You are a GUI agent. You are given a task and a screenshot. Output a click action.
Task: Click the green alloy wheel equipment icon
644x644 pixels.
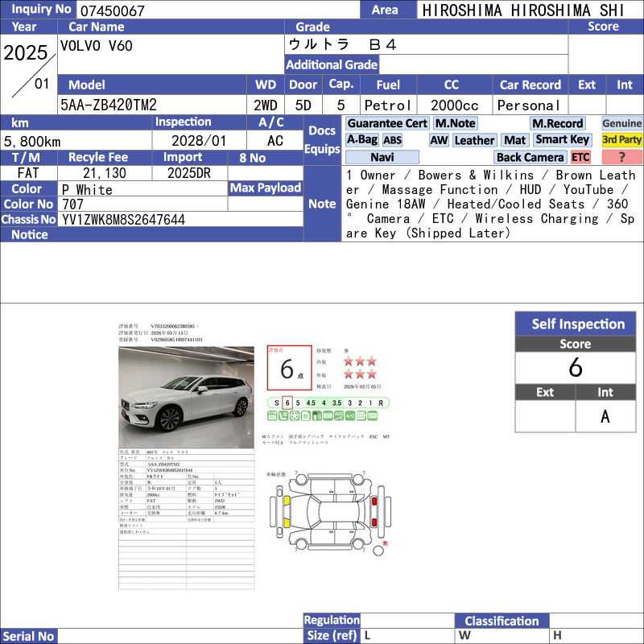tap(295, 415)
